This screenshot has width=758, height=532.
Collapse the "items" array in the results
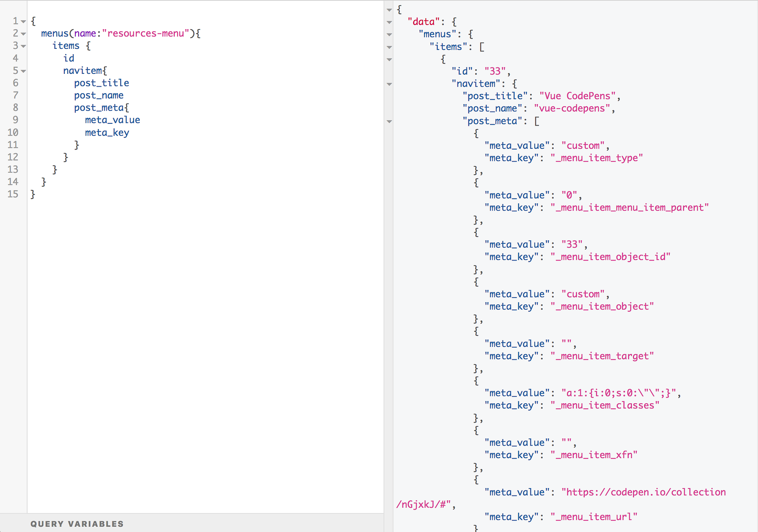(x=389, y=47)
